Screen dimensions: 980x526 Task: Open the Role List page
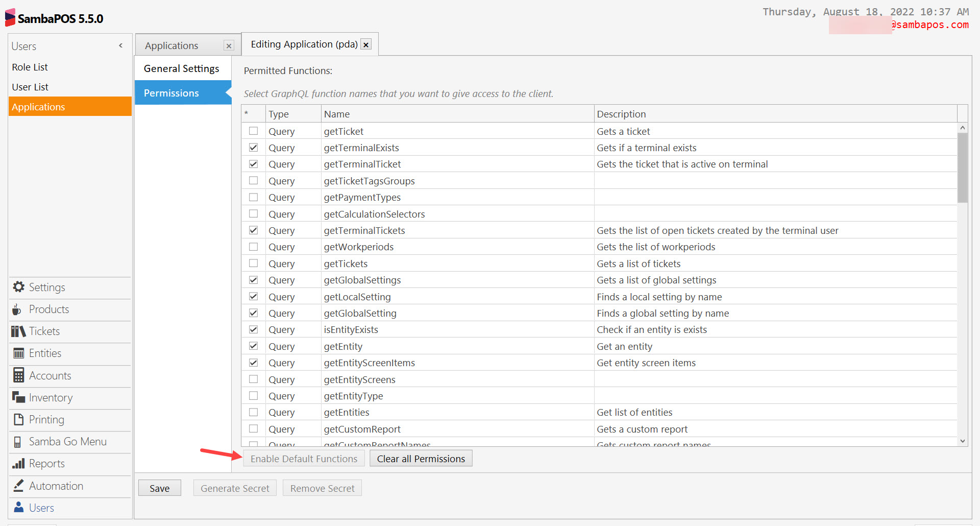[30, 66]
